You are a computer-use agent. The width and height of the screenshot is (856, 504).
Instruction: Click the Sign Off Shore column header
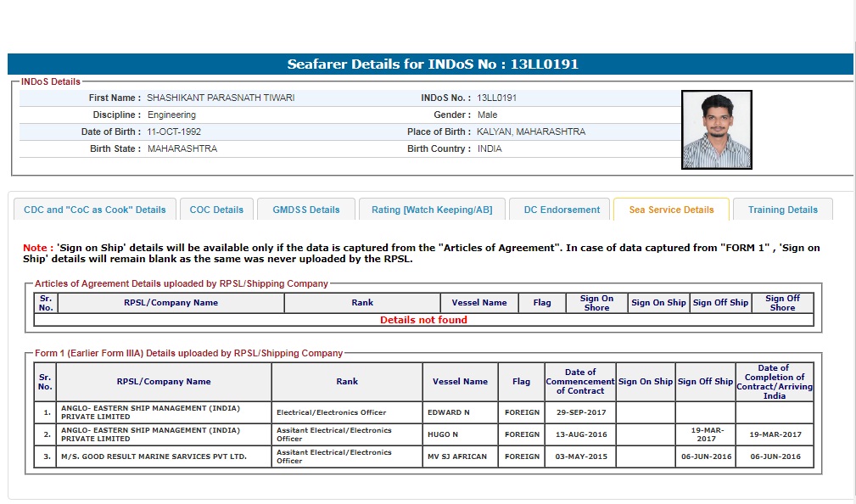[x=781, y=303]
